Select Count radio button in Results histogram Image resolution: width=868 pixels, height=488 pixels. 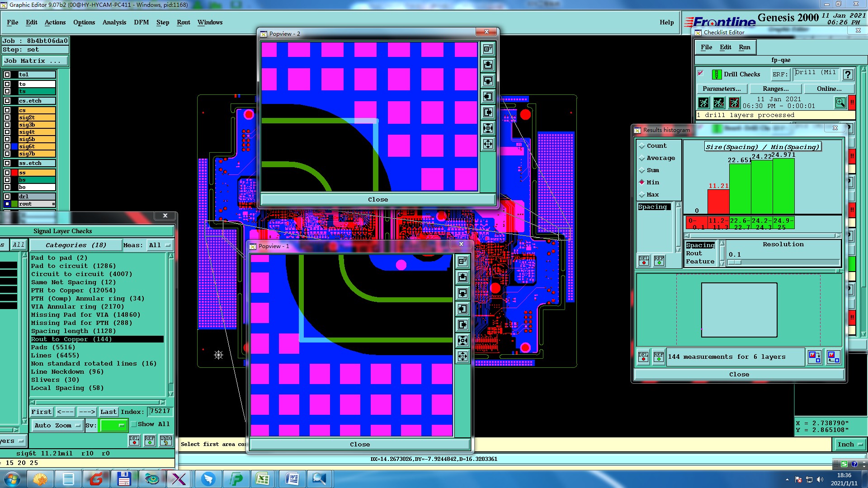tap(642, 146)
